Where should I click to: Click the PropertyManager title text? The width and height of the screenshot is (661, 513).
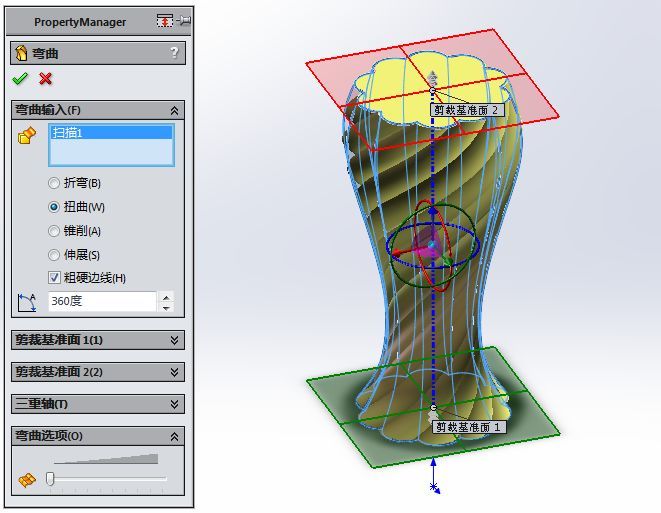click(80, 22)
